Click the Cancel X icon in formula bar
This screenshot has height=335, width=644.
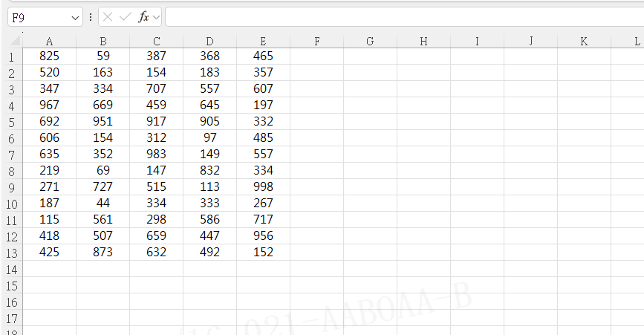tap(108, 17)
